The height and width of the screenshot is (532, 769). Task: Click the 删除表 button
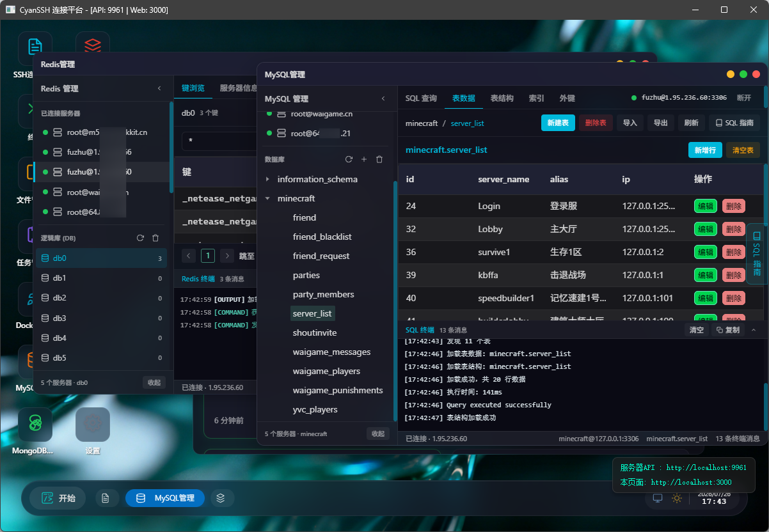coord(596,123)
